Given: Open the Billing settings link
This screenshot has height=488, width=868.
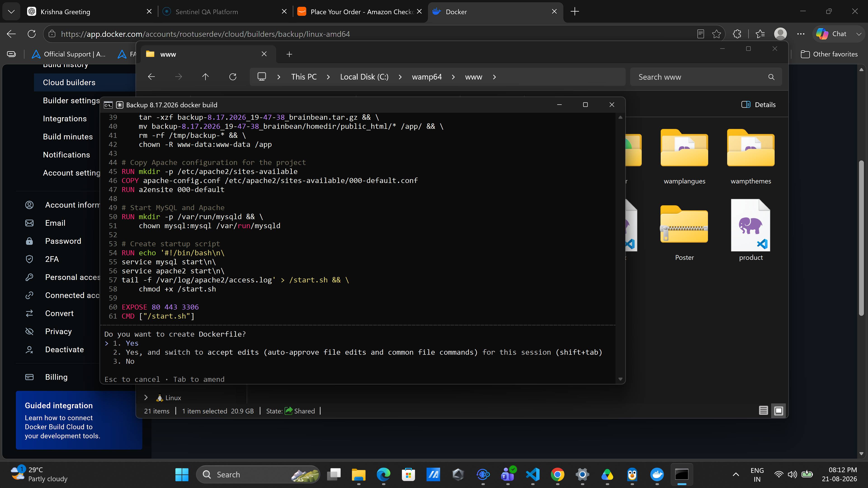Looking at the screenshot, I should pyautogui.click(x=56, y=377).
